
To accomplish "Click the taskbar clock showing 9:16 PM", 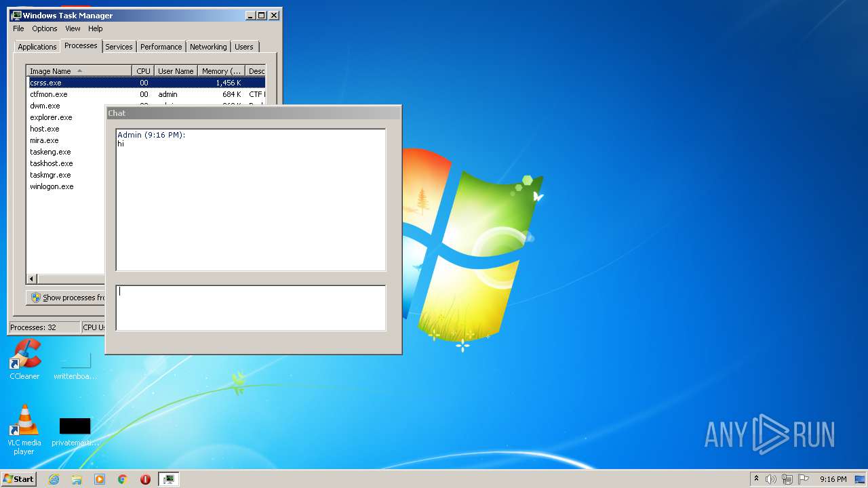I will 833,479.
